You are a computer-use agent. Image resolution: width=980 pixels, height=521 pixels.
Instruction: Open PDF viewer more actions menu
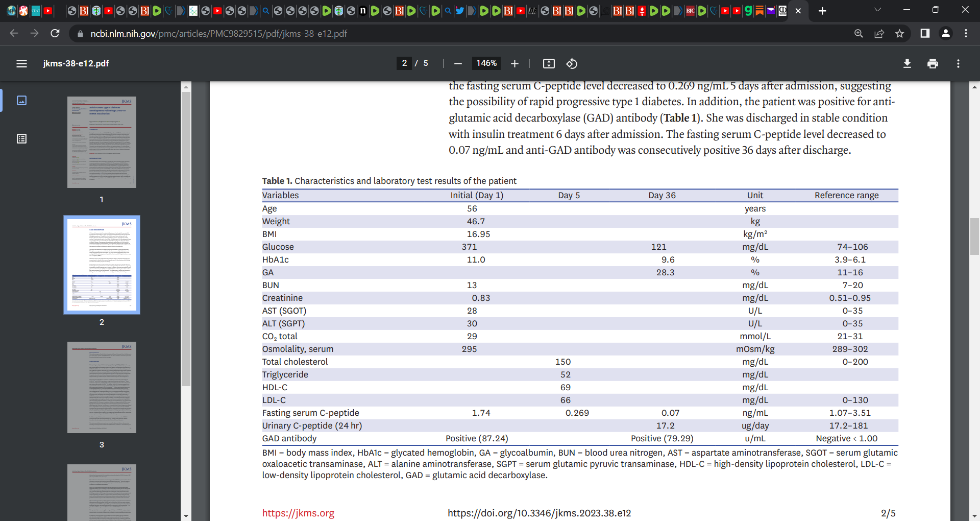pyautogui.click(x=958, y=63)
